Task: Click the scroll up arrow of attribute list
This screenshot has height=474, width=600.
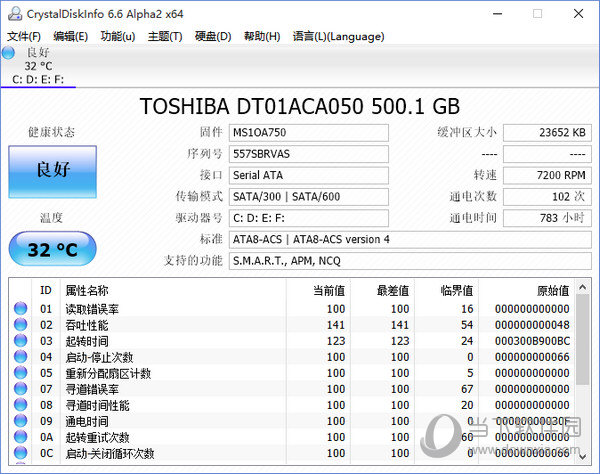Action: 582,287
